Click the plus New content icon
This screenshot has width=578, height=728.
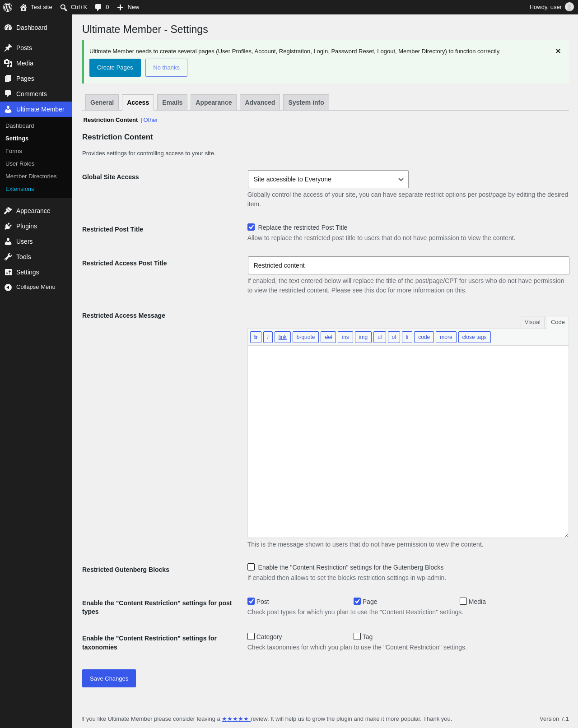coord(120,7)
